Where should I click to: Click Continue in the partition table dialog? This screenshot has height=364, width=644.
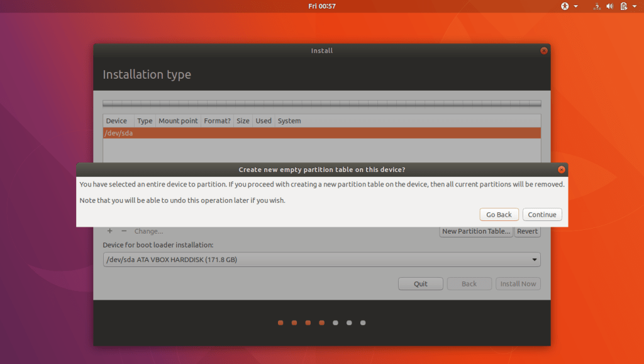point(541,215)
